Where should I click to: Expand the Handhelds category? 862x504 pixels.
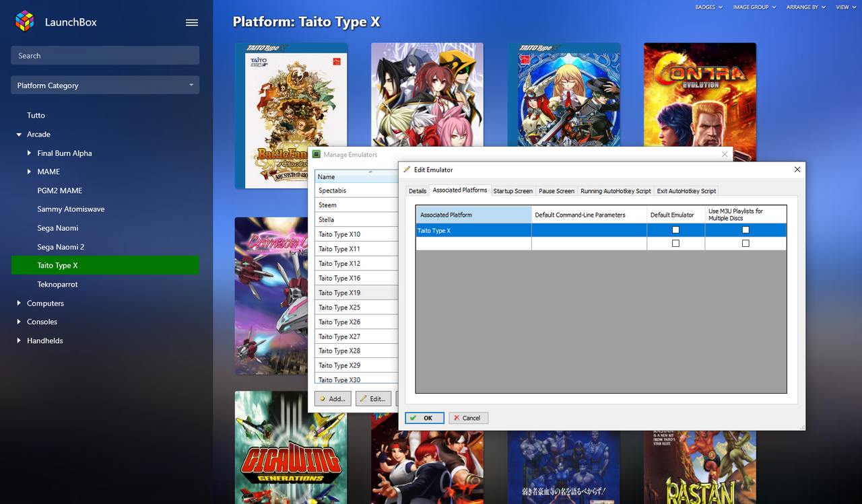(x=19, y=340)
